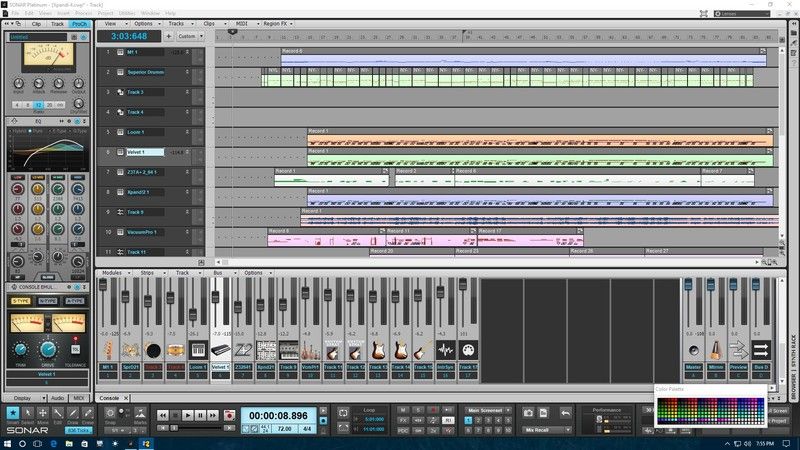This screenshot has height=450, width=800.
Task: Select S-TYPE console emulation
Action: click(21, 301)
